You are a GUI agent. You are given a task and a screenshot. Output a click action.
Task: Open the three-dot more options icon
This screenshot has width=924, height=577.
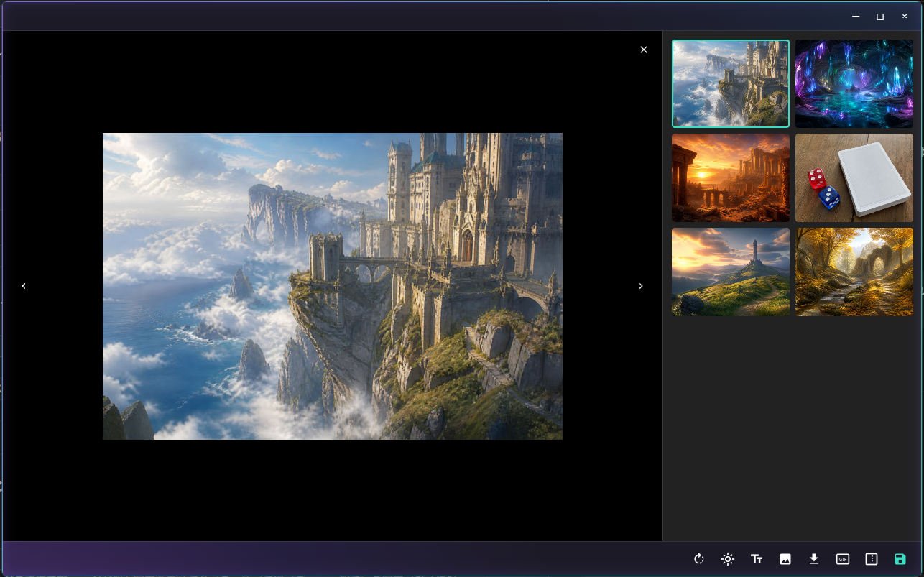point(872,559)
